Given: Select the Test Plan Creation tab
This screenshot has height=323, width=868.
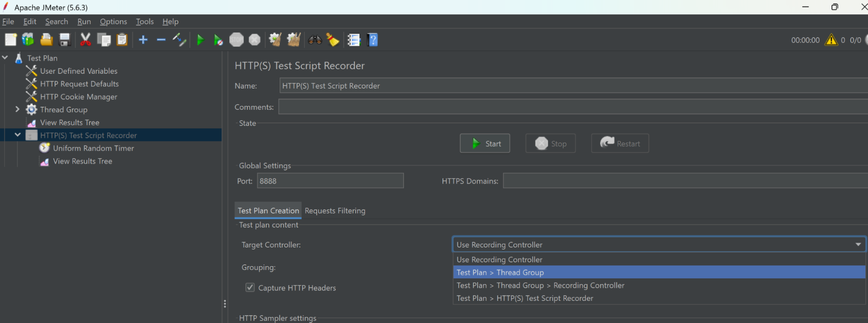Looking at the screenshot, I should [268, 211].
